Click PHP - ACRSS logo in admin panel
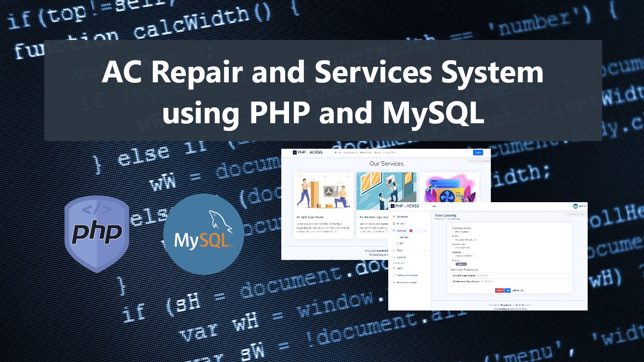Screen dimensions: 644x362 click(405, 206)
